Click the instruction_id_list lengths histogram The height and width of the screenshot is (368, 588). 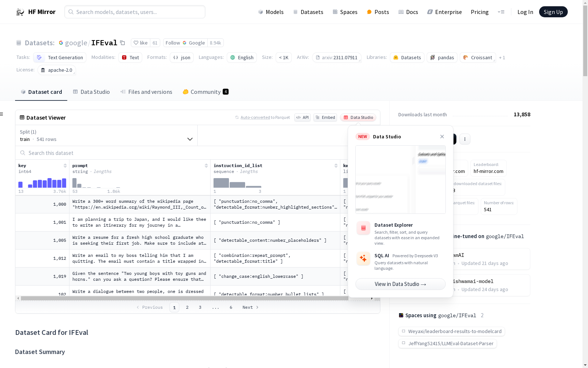(237, 183)
